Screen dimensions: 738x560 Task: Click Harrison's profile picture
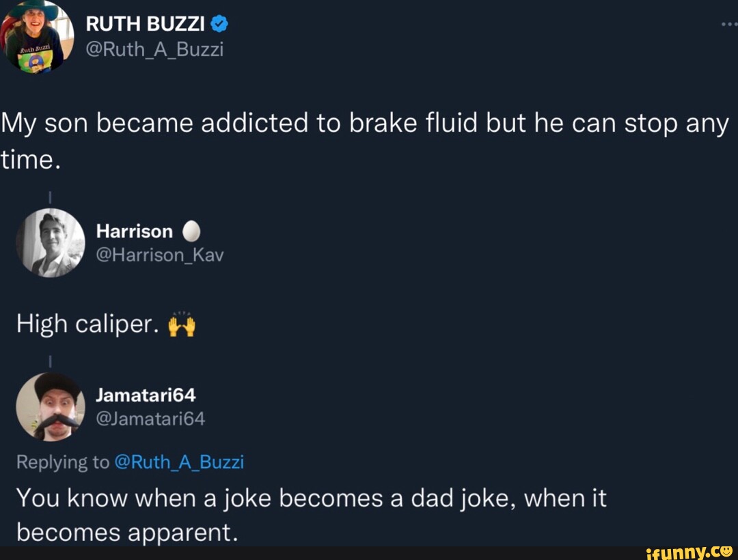pyautogui.click(x=50, y=243)
